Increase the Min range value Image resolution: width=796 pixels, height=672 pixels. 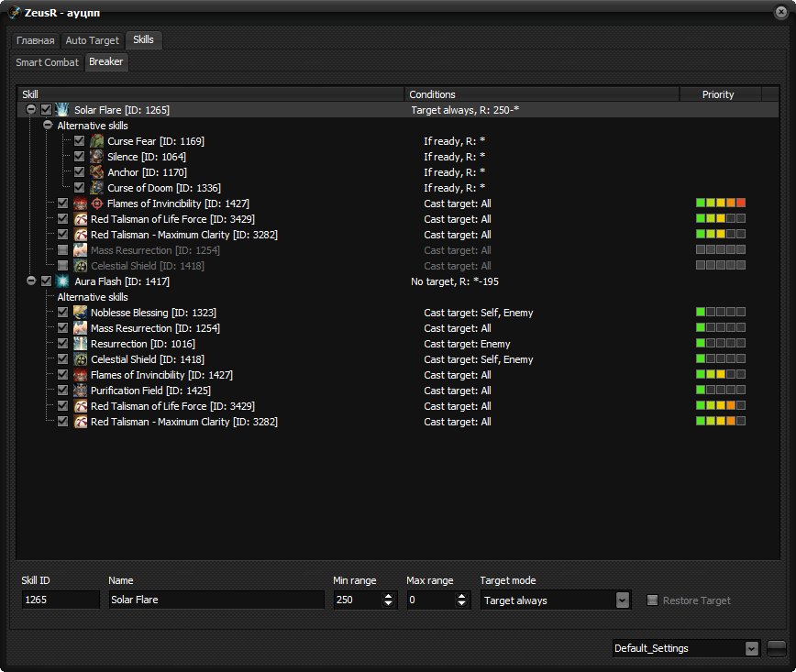[388, 596]
